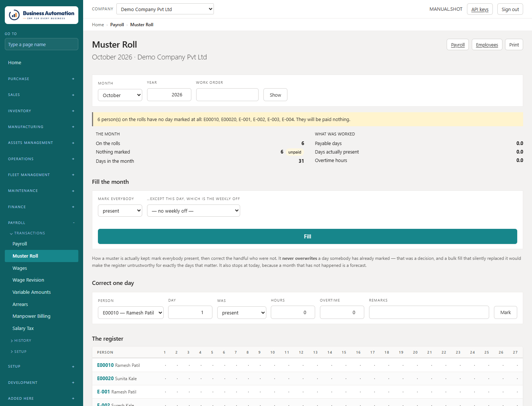Click the Fill button
The width and height of the screenshot is (532, 406).
pyautogui.click(x=307, y=237)
